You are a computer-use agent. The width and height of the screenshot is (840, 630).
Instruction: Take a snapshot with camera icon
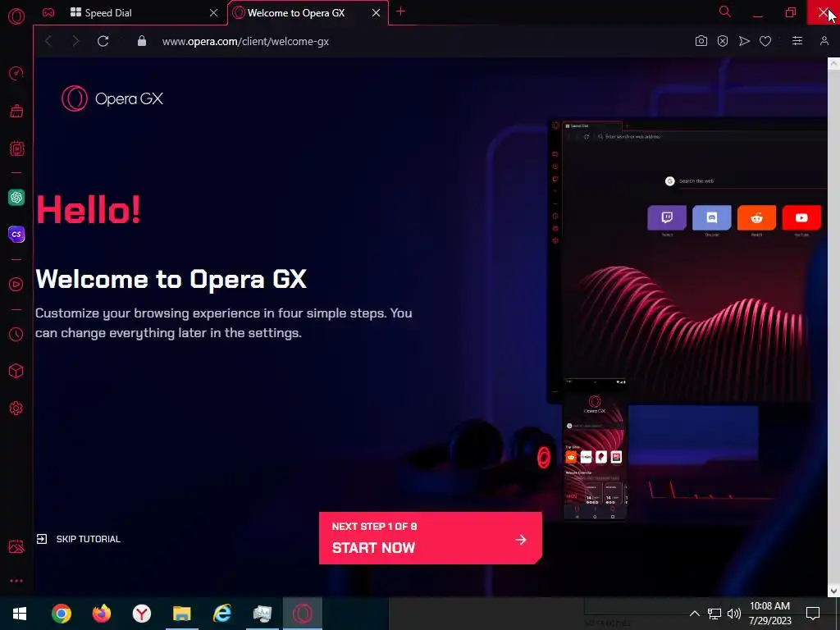click(701, 41)
